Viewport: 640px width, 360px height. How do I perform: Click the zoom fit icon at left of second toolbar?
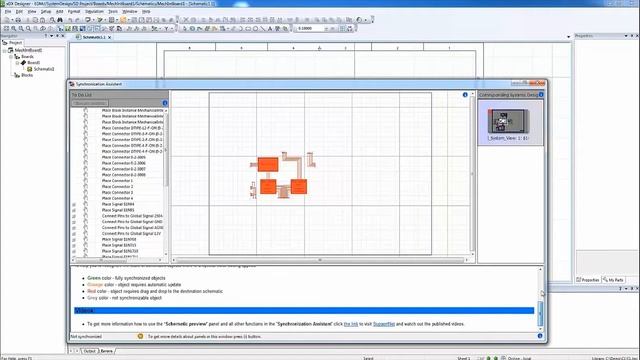pyautogui.click(x=6, y=29)
